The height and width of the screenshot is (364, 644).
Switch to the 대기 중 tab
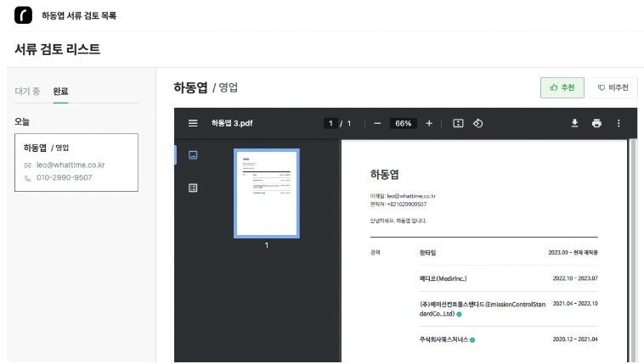(27, 91)
